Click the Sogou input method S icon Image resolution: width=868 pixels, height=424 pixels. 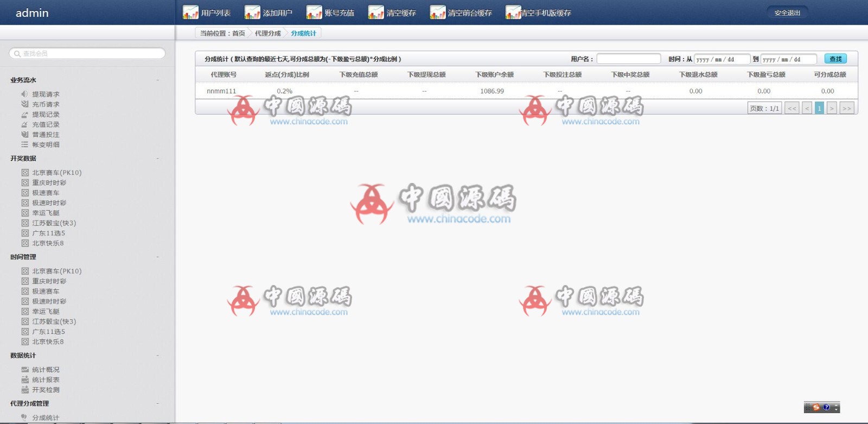(816, 407)
